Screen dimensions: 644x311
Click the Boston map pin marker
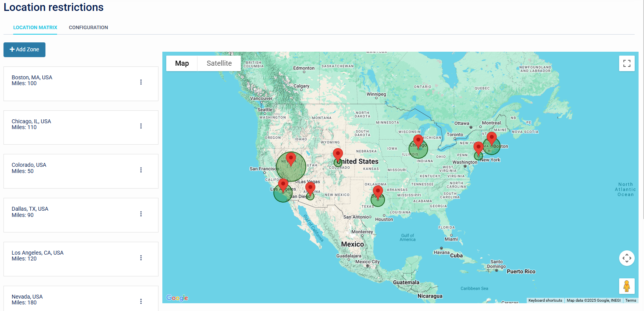tap(492, 138)
